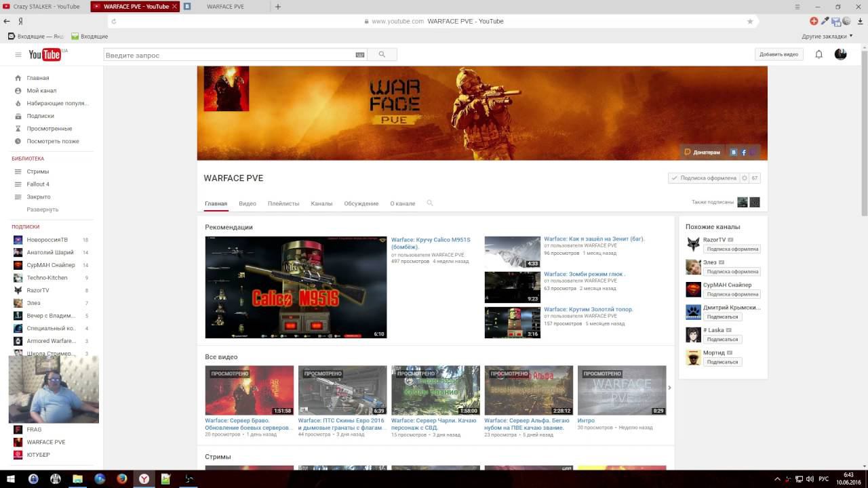The image size is (868, 488).
Task: Open the Каналы channel tab
Action: pyautogui.click(x=321, y=203)
